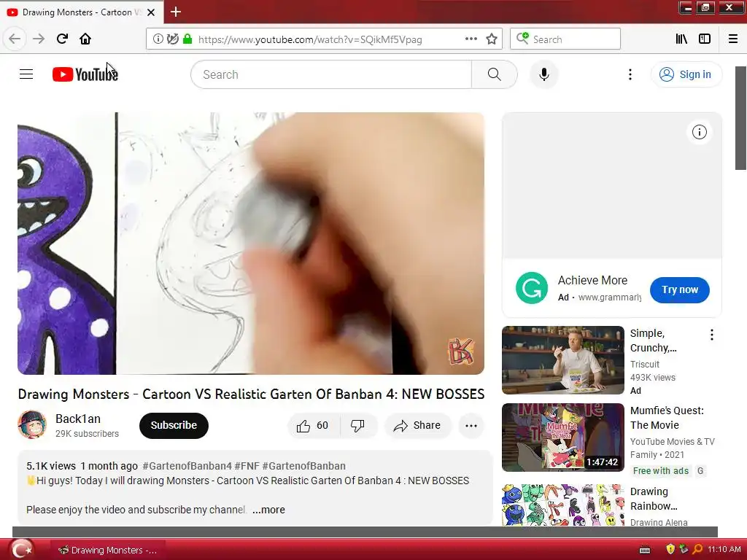Click the browser forward arrow
Viewport: 747px width, 560px height.
[39, 39]
